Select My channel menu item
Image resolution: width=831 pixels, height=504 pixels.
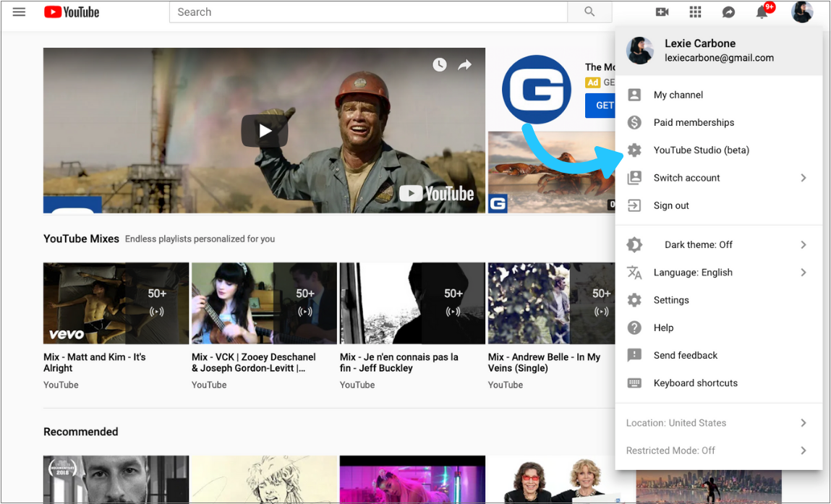click(x=719, y=95)
